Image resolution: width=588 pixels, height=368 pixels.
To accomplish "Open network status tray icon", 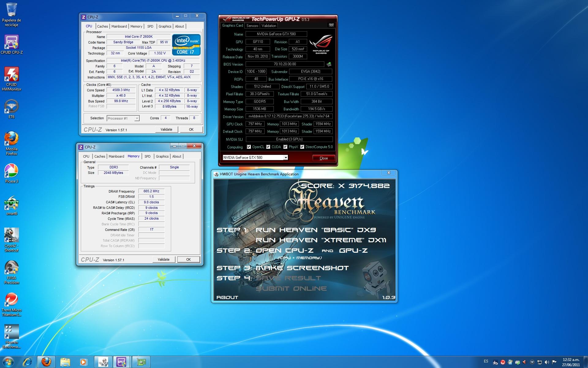I will [540, 362].
